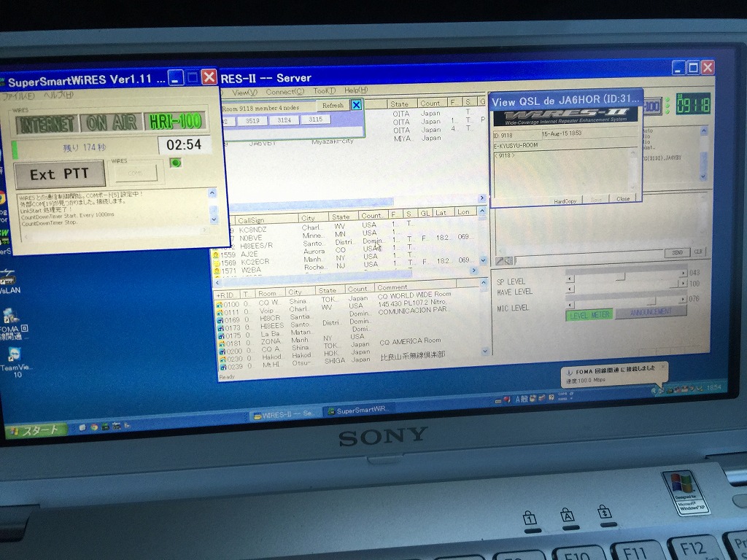Screen dimensions: 747x560
Task: Click the pen icon beside chat input
Action: [x=500, y=261]
